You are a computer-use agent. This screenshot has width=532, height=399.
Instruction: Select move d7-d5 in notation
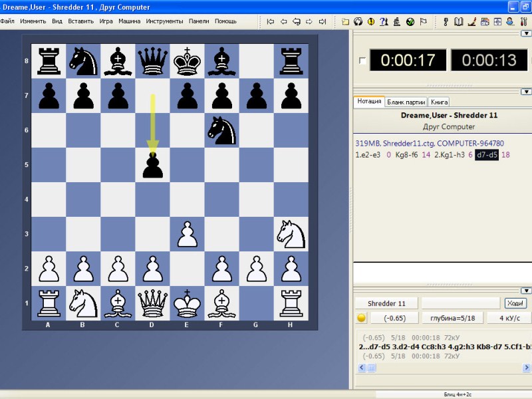coord(485,155)
